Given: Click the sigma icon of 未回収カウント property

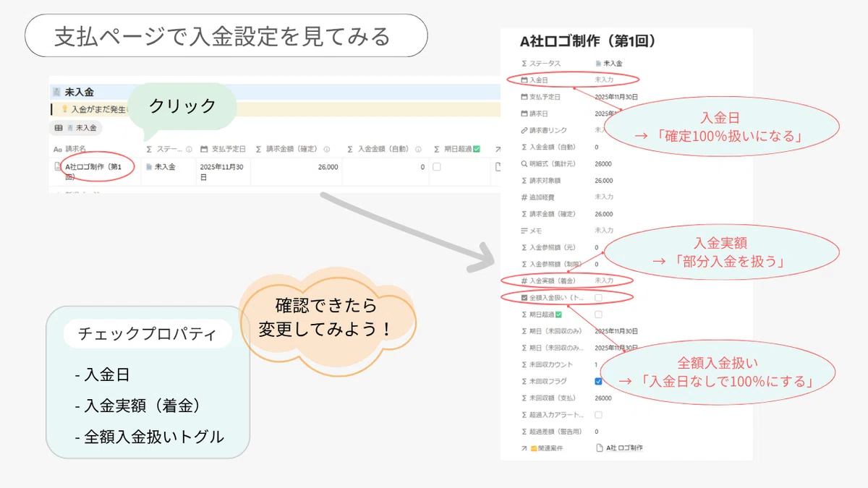Looking at the screenshot, I should pos(524,364).
